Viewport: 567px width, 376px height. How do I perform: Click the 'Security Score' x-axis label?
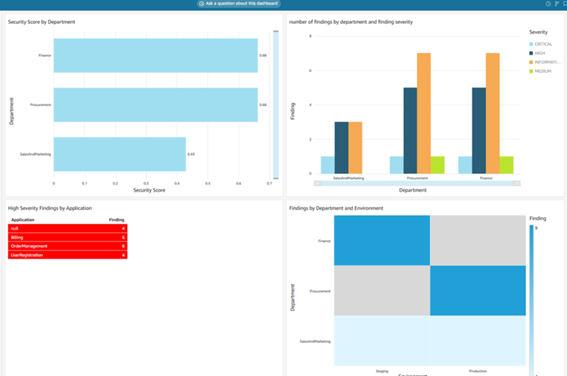point(149,190)
